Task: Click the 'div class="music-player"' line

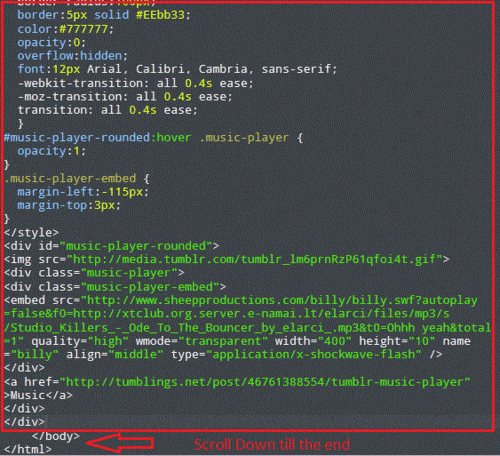Action: 94,273
